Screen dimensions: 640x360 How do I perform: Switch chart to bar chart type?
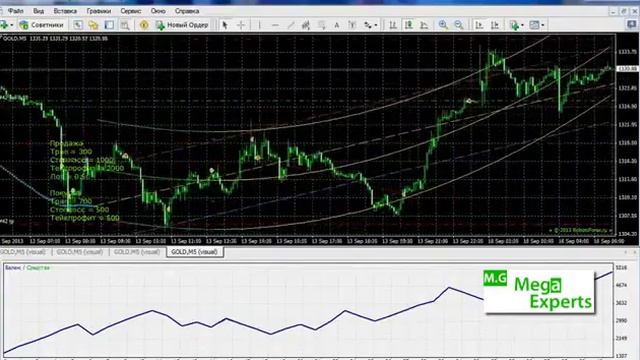393,25
